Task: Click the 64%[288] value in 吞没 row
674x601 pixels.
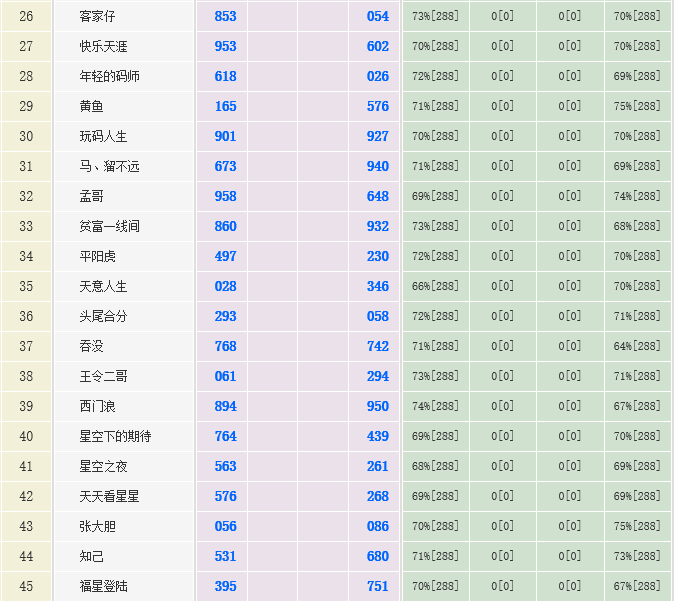Action: pyautogui.click(x=637, y=346)
